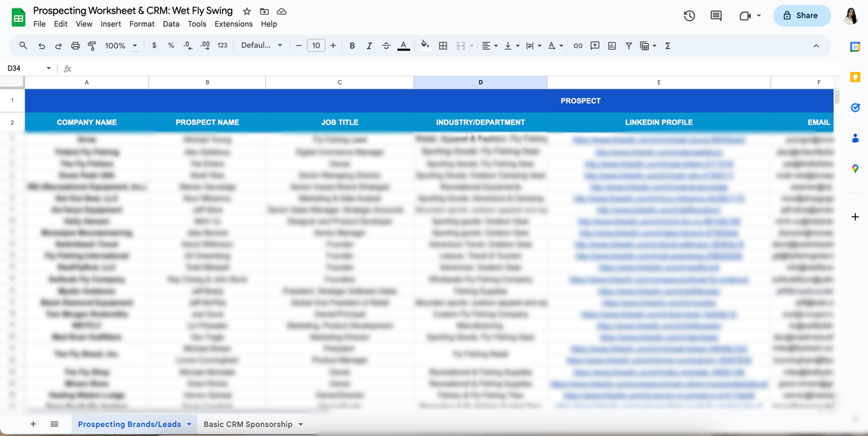
Task: Open the fill color picker
Action: point(425,46)
